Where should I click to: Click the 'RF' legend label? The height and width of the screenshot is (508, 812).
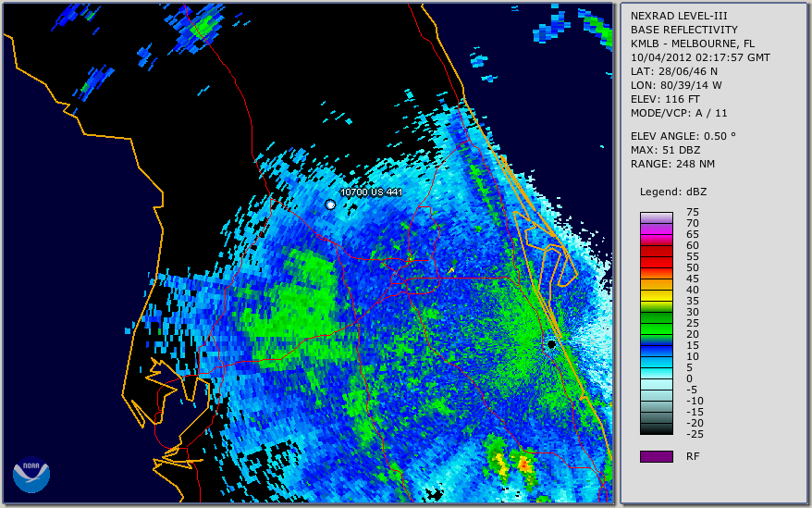(x=693, y=456)
